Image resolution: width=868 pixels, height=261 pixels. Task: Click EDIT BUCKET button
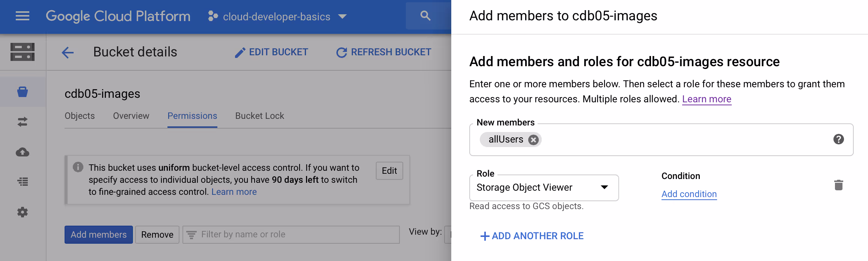[271, 52]
